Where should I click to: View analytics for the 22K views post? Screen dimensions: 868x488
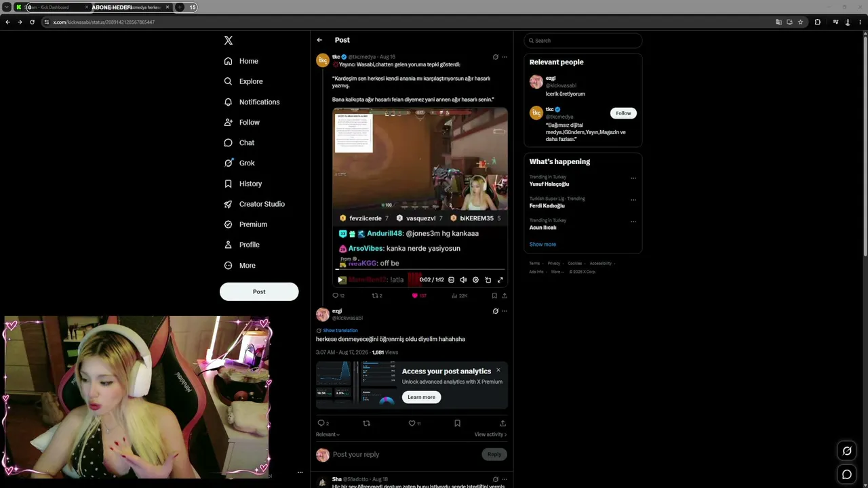tap(459, 296)
